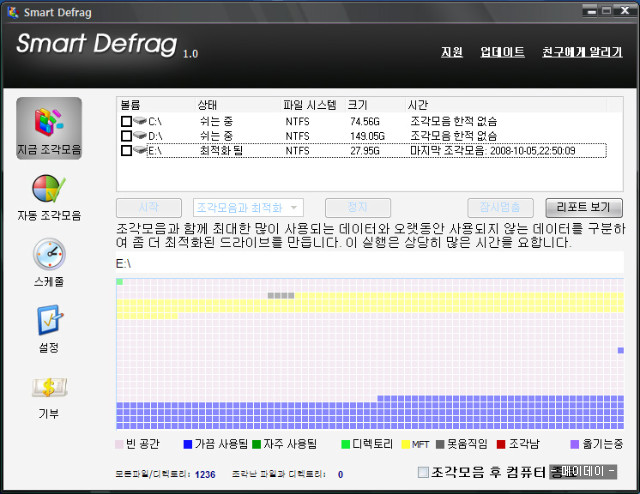Click the E:\ drive label above the disk map
Viewport: 640px width, 494px height.
point(123,264)
